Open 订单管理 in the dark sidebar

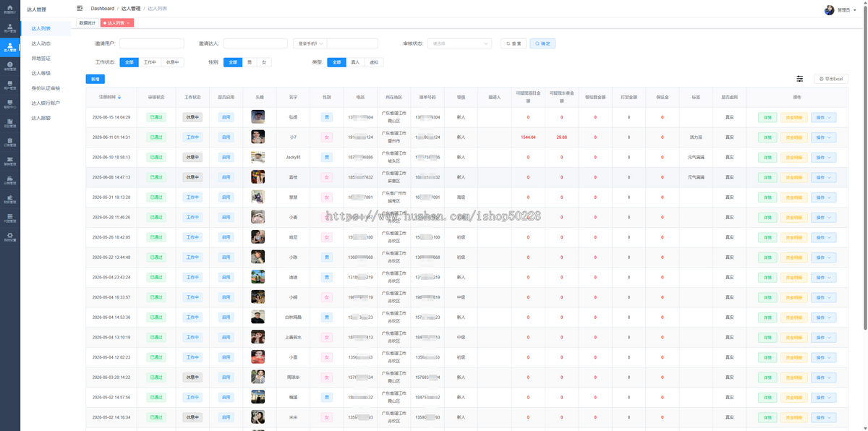pyautogui.click(x=9, y=143)
